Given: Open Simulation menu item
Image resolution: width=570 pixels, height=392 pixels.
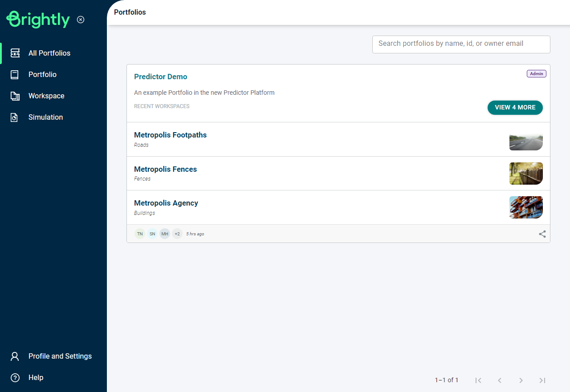Looking at the screenshot, I should coord(53,117).
